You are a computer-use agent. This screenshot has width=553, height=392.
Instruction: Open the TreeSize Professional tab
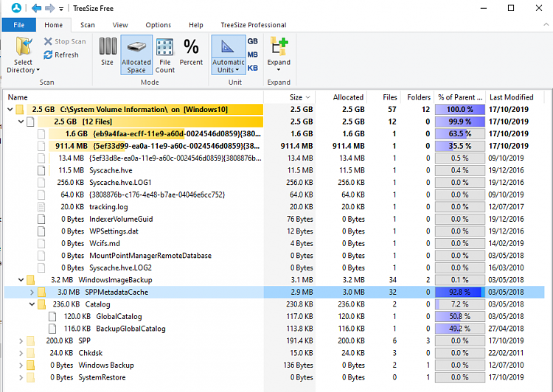coord(253,25)
